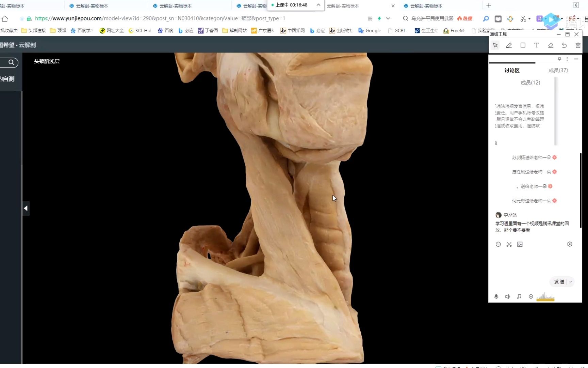Clear the drawing board with trash icon
This screenshot has width=588, height=368.
click(x=578, y=45)
